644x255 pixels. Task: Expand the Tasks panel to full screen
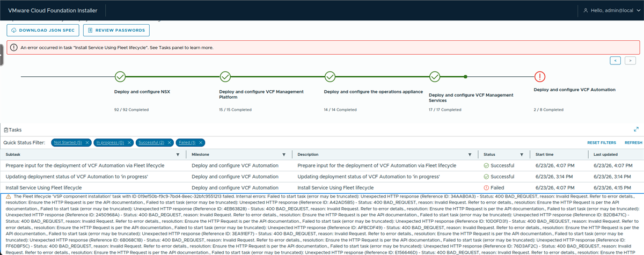(636, 129)
